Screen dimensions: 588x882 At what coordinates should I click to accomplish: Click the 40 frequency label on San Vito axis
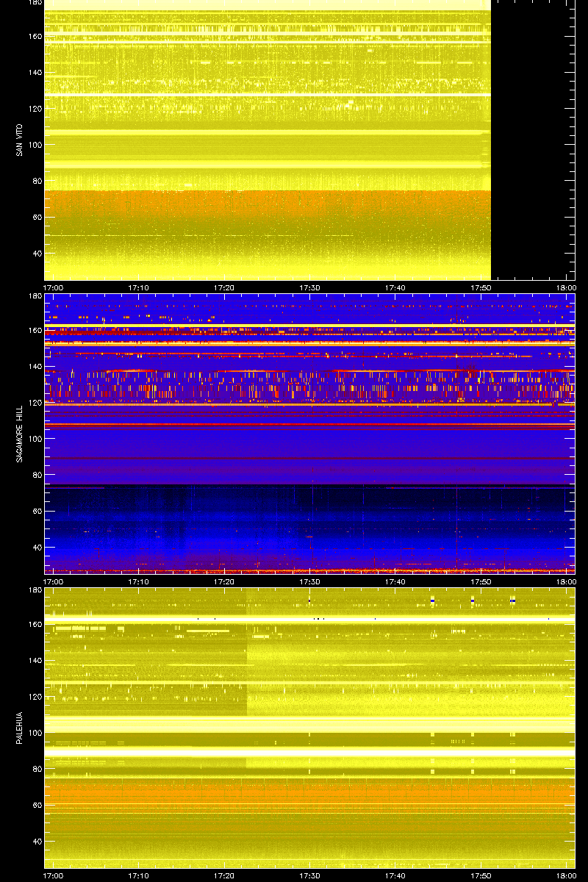point(36,254)
